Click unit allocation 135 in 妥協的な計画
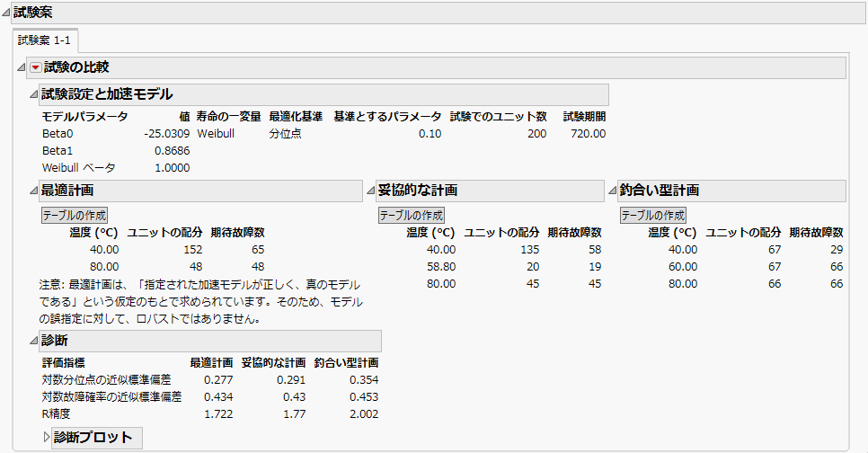Screen dimensions: 868x453 pos(530,250)
